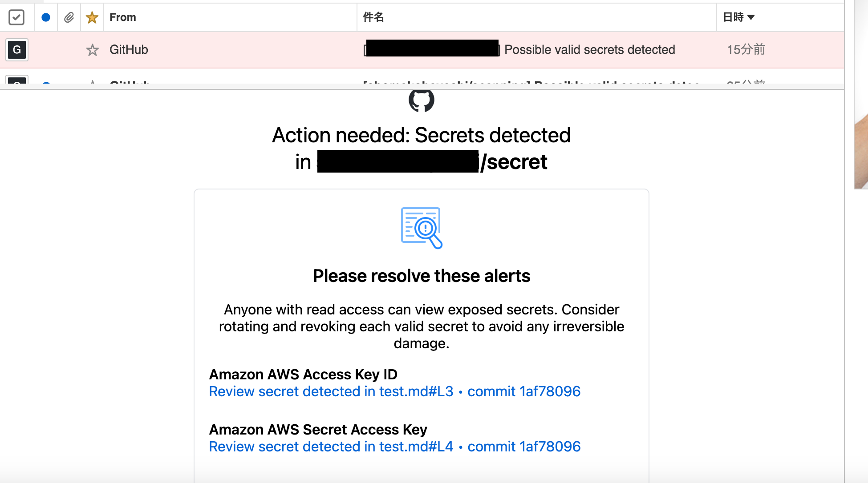Open the Possible valid secrets detected email
Viewport: 868px width, 483px height.
[x=590, y=50]
